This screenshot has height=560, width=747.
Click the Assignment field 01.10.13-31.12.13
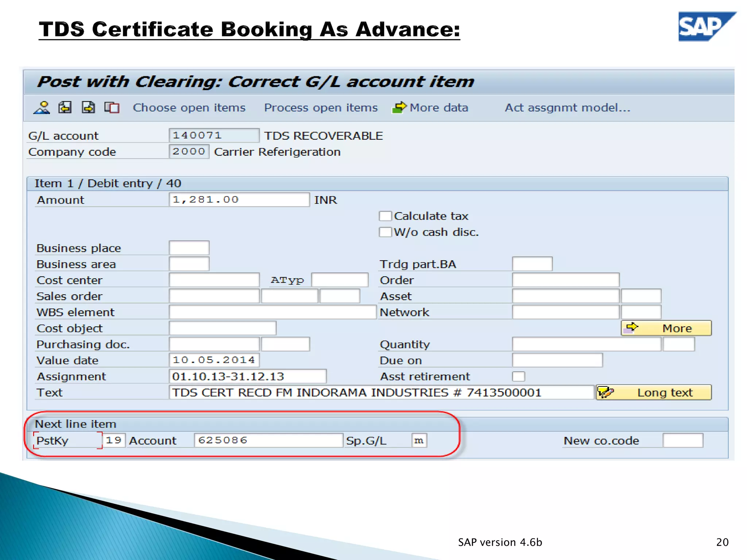(x=248, y=376)
